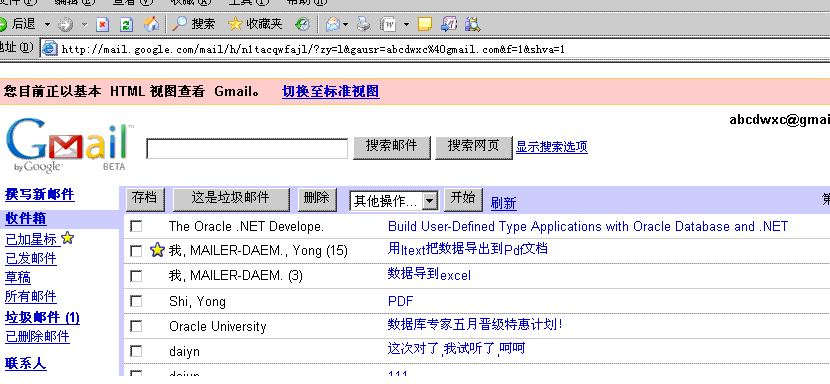830x384 pixels.
Task: Open the 所有邮件 (All mail) folder
Action: (31, 296)
